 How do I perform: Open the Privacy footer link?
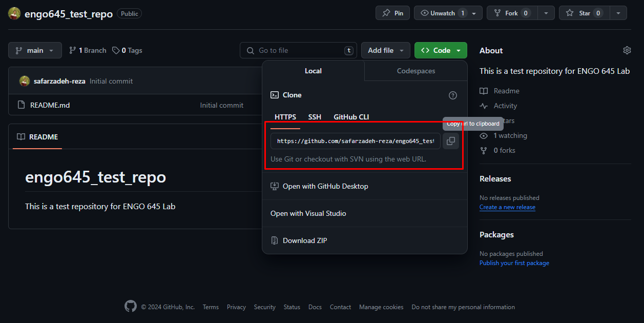[236, 307]
